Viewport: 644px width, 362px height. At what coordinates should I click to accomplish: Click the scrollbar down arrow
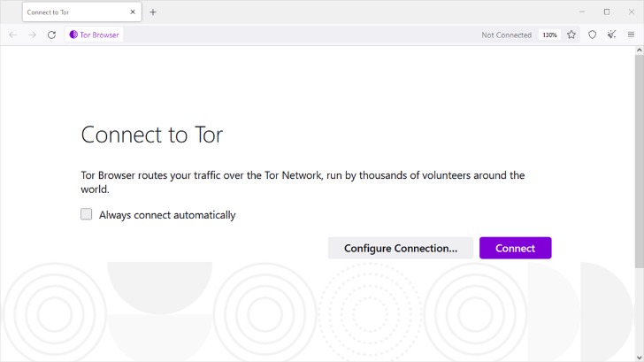click(639, 356)
